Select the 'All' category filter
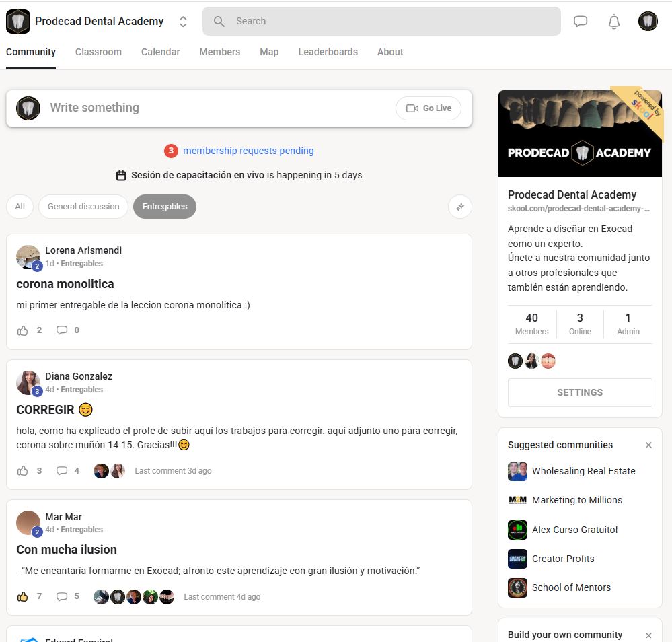 tap(20, 207)
